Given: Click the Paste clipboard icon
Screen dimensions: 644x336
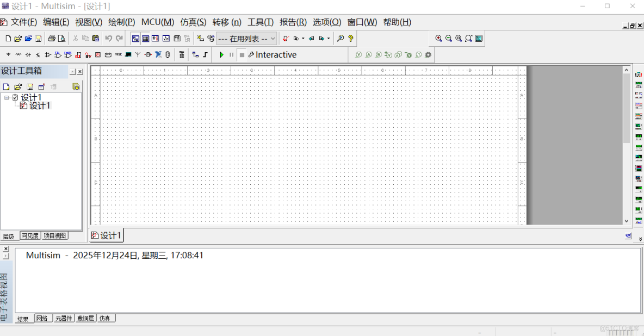Looking at the screenshot, I should point(95,38).
